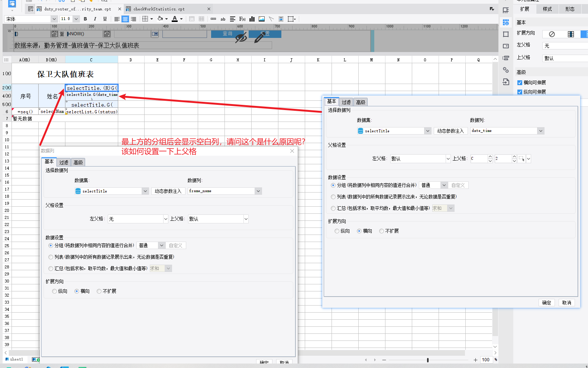Open 高级 tab in date_time dialog
The height and width of the screenshot is (368, 588).
click(361, 102)
